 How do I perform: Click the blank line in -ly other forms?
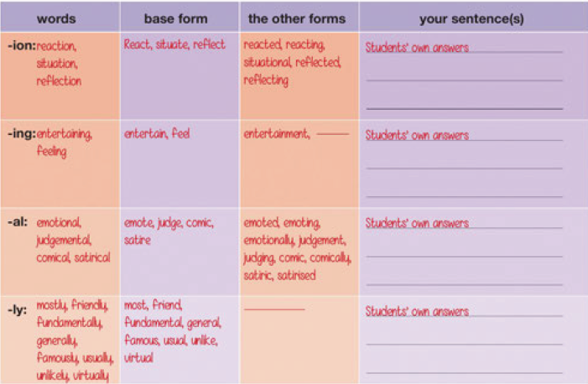pos(274,309)
